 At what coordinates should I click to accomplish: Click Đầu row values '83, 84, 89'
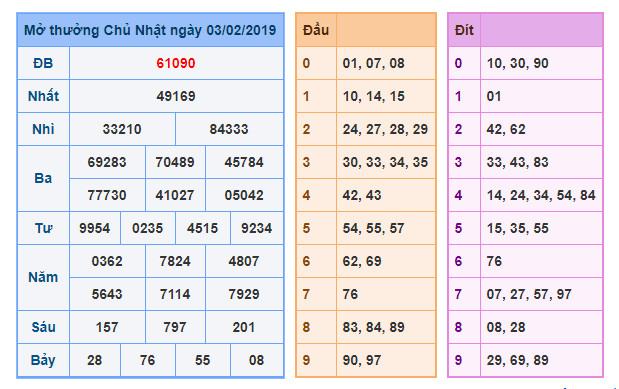coord(373,327)
